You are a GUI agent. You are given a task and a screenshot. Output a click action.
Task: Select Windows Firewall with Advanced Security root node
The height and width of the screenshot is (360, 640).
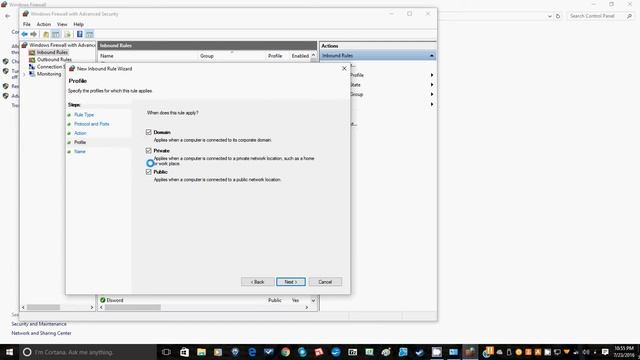[62, 45]
